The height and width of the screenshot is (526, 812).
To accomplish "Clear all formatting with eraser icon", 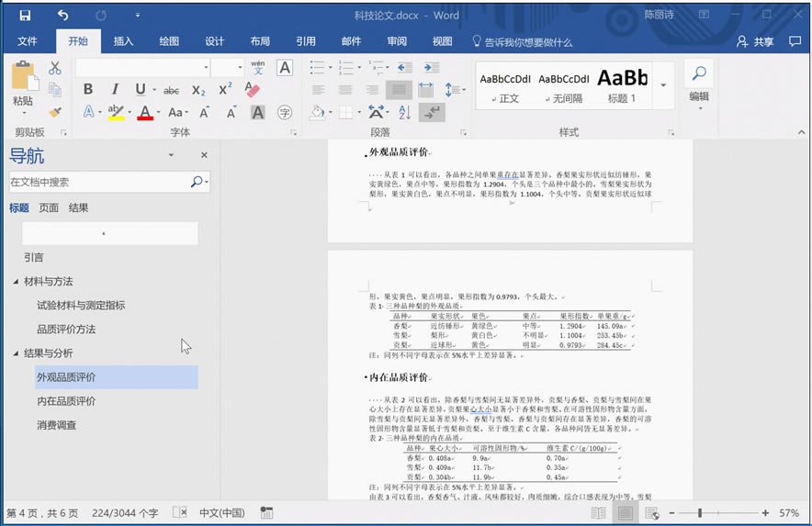I will click(253, 89).
